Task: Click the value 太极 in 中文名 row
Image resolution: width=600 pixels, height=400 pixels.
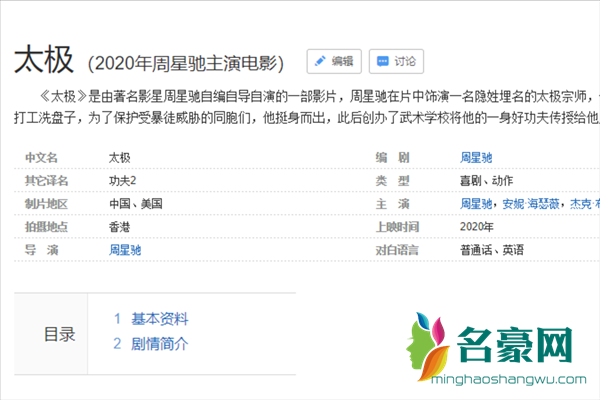Action: point(120,158)
